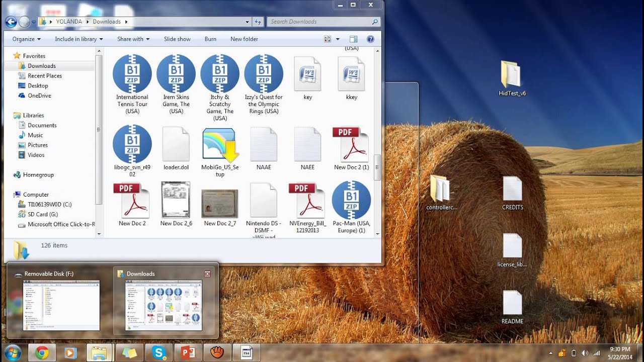The height and width of the screenshot is (362, 644).
Task: Open the address bar history dropdown
Action: (x=247, y=22)
